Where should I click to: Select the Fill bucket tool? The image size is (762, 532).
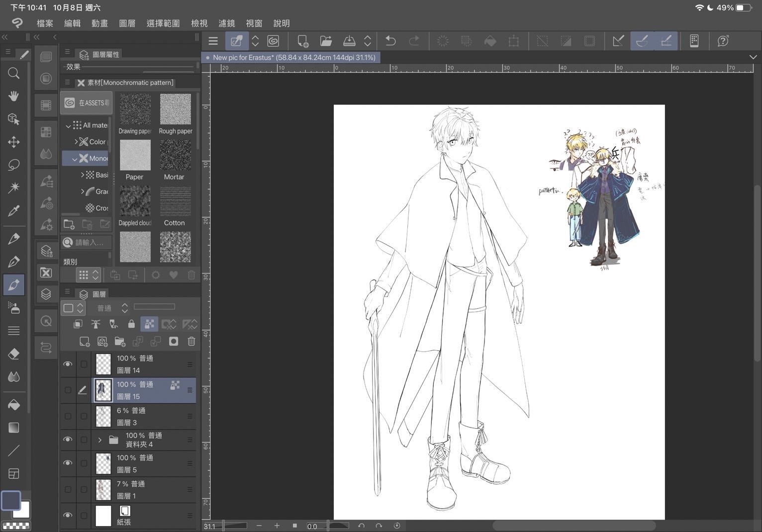coord(13,405)
